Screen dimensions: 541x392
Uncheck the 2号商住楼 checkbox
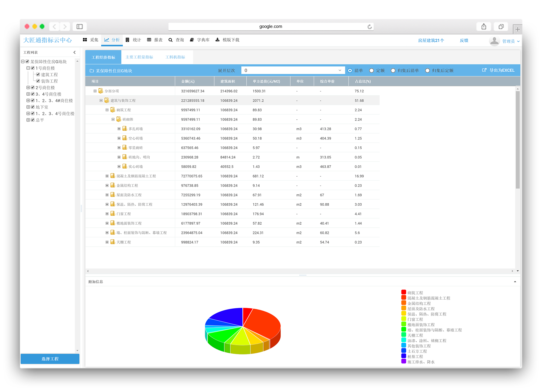(33, 88)
